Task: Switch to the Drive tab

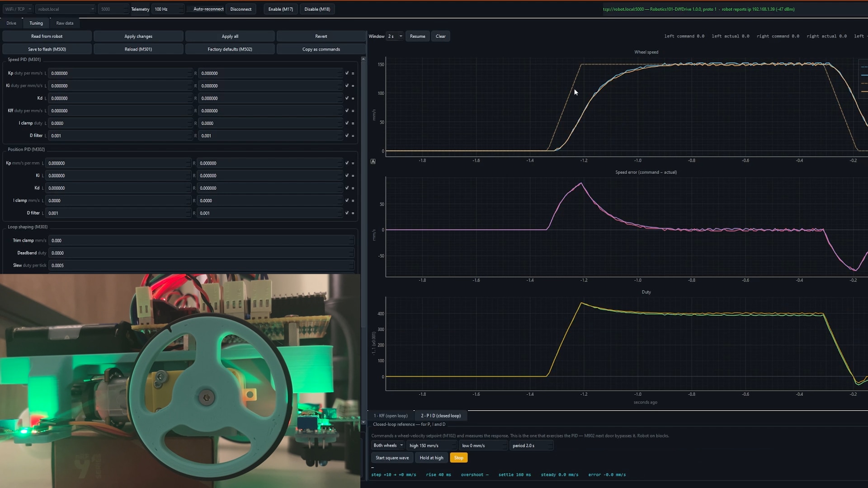Action: coord(11,23)
